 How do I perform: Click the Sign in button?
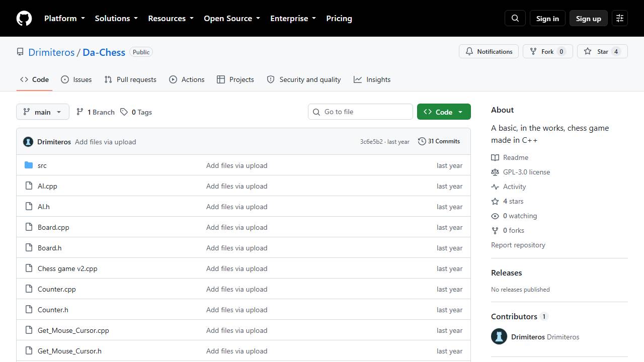point(547,18)
